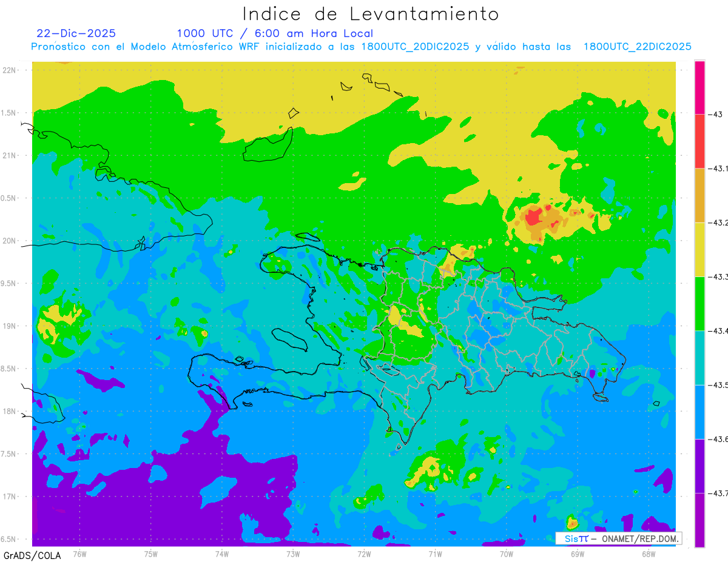The image size is (728, 562).
Task: Click the orange legend swatch between -43.1 and -43.2
Action: click(699, 195)
